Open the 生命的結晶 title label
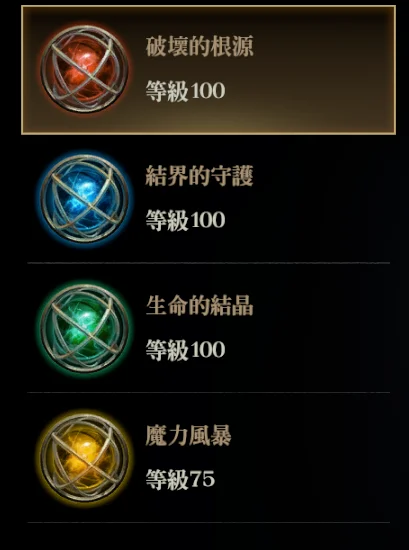The width and height of the screenshot is (409, 550). coord(199,306)
